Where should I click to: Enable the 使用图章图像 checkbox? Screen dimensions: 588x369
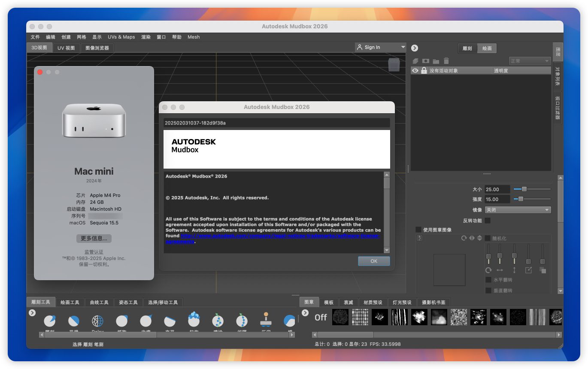(x=418, y=230)
